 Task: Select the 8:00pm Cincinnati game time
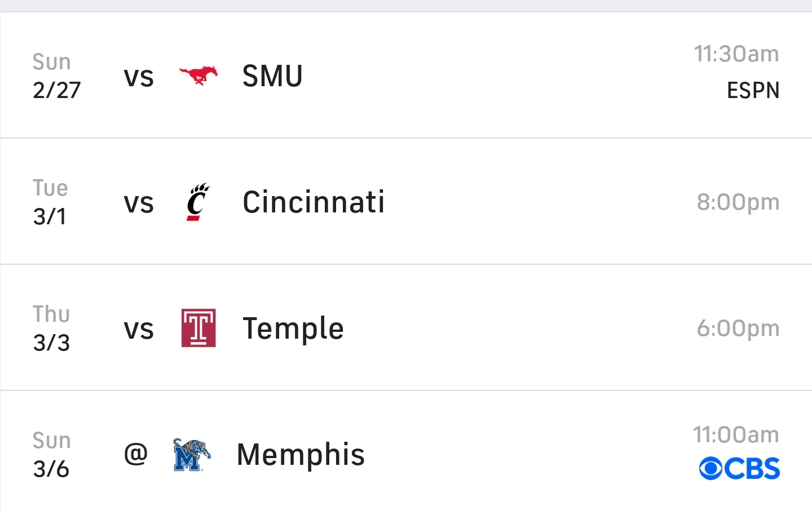click(738, 202)
